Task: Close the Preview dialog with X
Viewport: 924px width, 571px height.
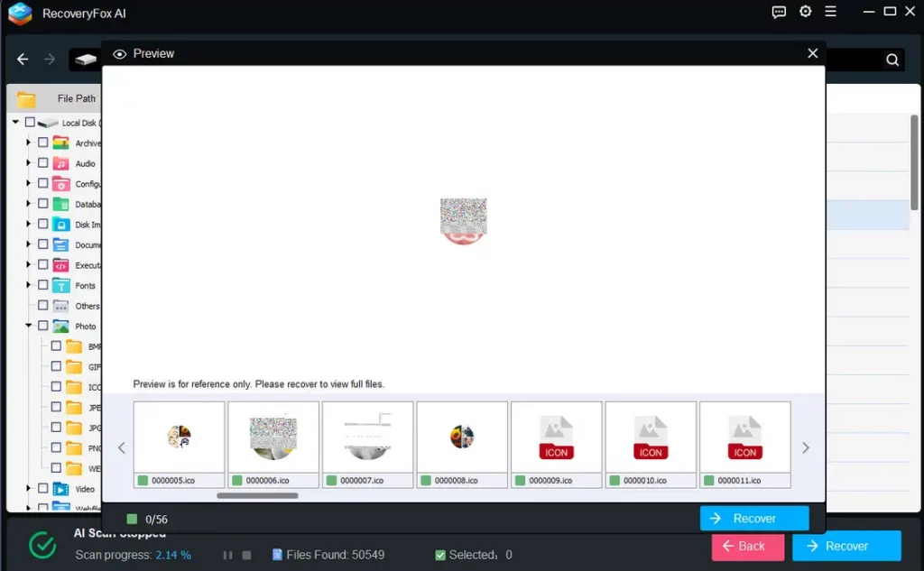Action: coord(812,53)
